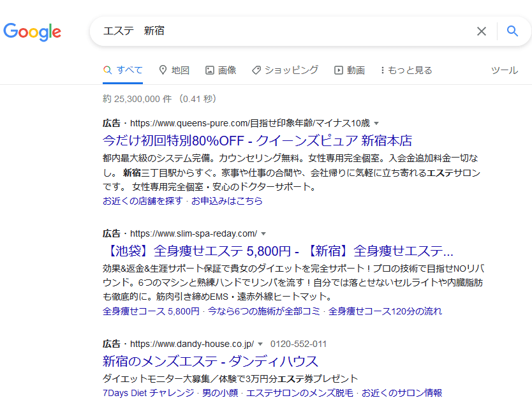The image size is (532, 398).
Task: Click the blue magnifier search icon
Action: click(512, 31)
